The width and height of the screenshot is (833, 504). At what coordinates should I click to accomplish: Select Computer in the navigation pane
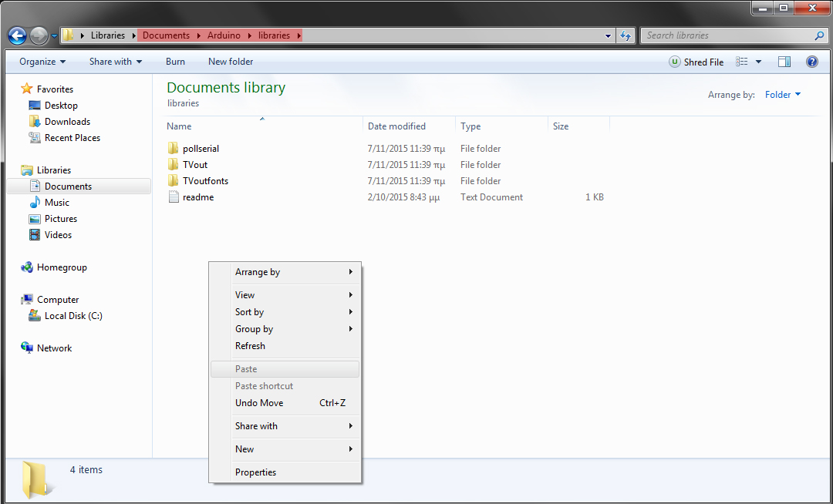[58, 300]
